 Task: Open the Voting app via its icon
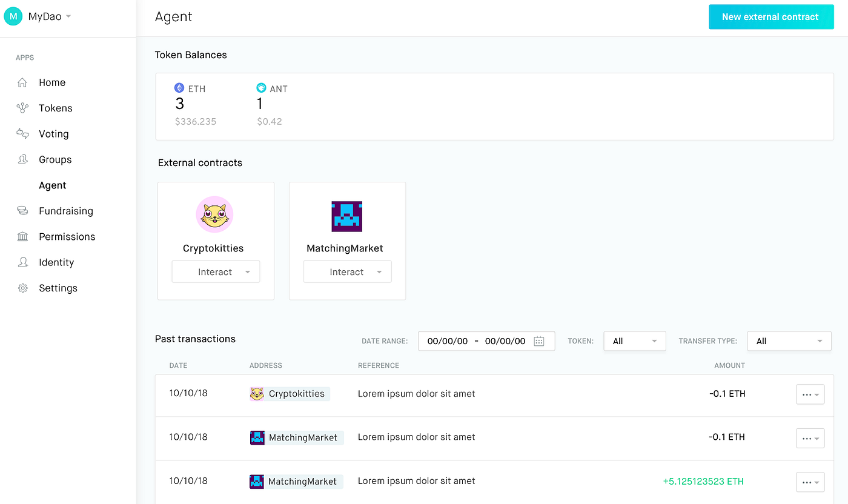(x=23, y=133)
